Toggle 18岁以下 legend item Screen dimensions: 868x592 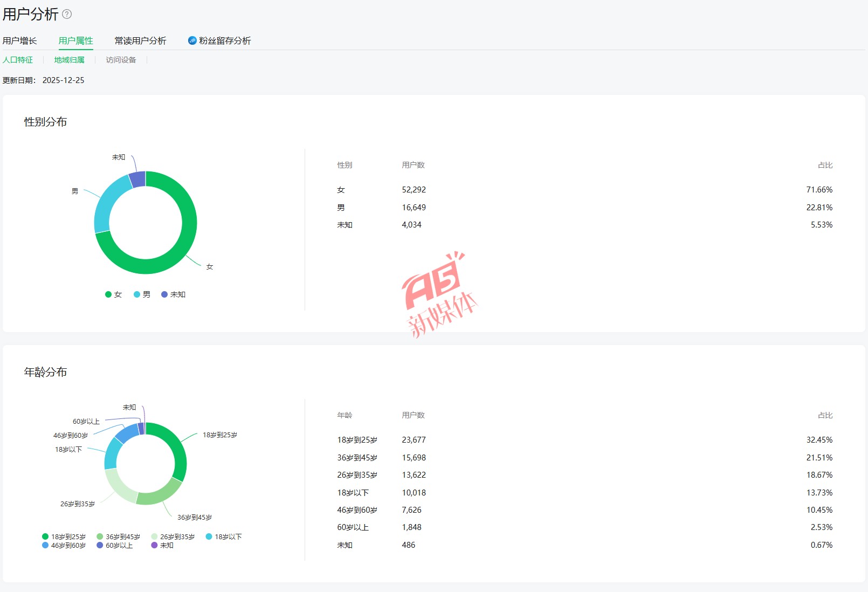[224, 536]
